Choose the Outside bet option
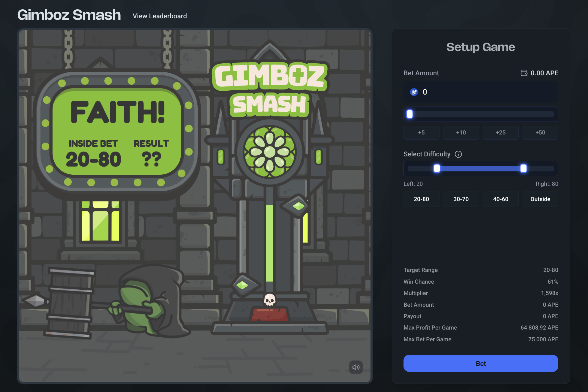Viewport: 588px width, 392px height. pos(540,199)
